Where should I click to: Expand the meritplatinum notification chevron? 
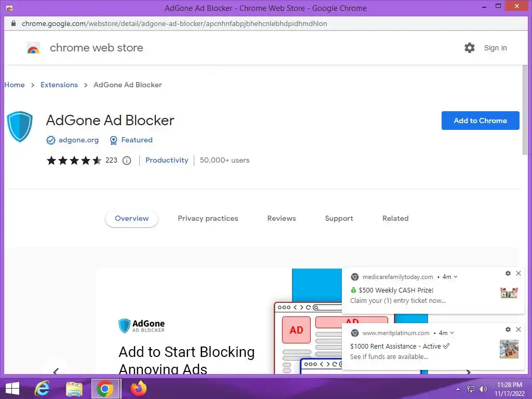pos(452,333)
